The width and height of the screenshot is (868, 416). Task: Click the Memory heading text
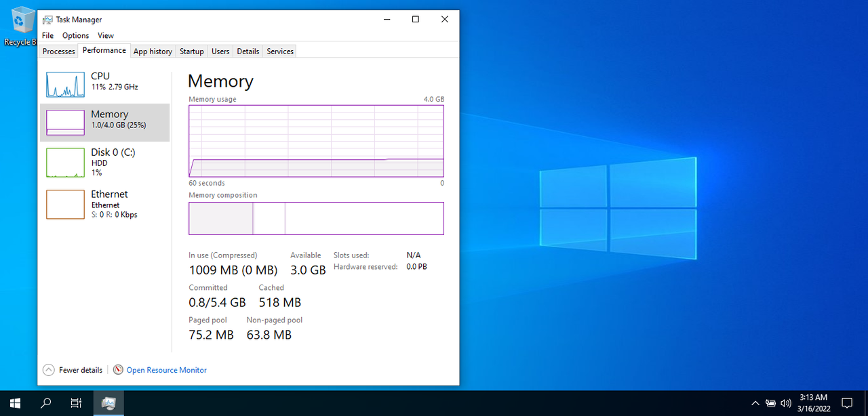click(220, 81)
